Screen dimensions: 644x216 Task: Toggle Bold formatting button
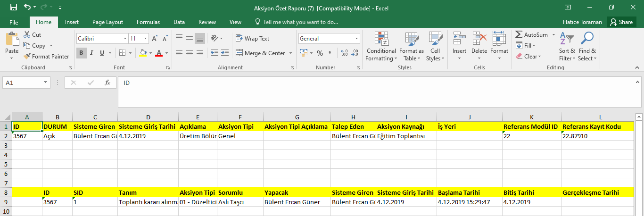point(82,53)
